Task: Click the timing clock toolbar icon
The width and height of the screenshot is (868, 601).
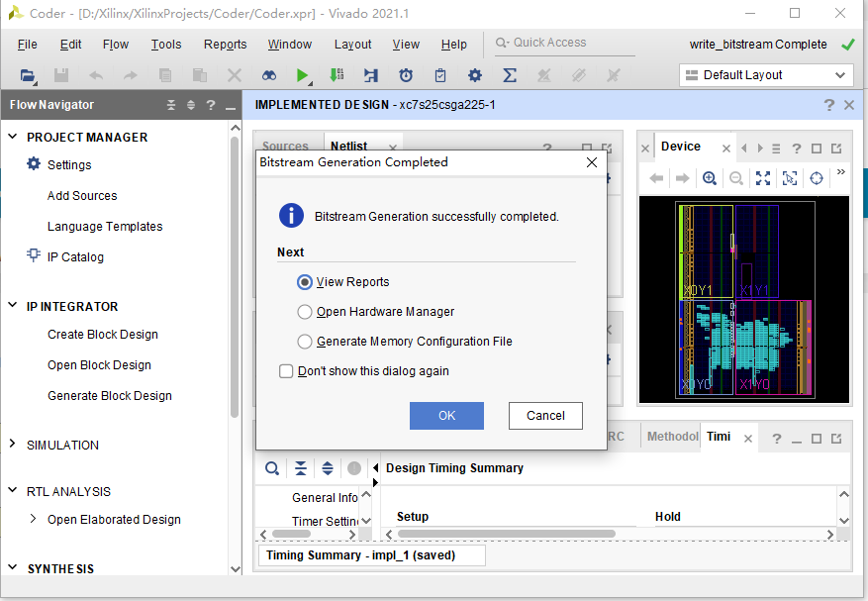Action: point(406,75)
